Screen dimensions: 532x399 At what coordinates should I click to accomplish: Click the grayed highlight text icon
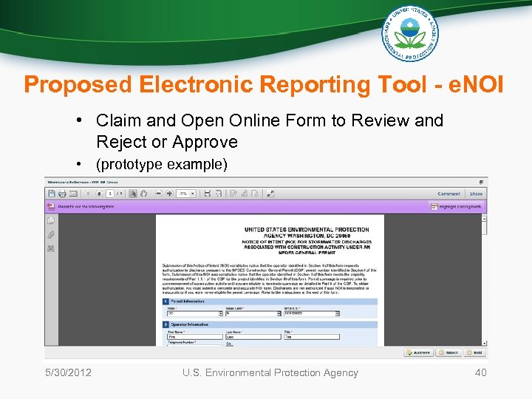tap(244, 194)
